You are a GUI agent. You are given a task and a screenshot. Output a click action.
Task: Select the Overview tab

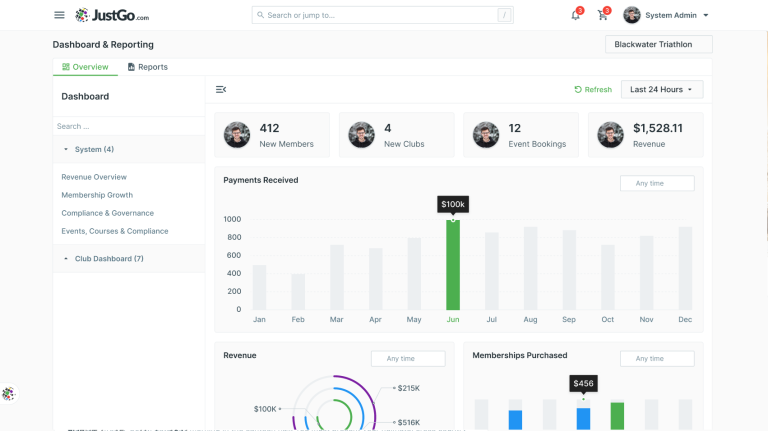point(85,67)
